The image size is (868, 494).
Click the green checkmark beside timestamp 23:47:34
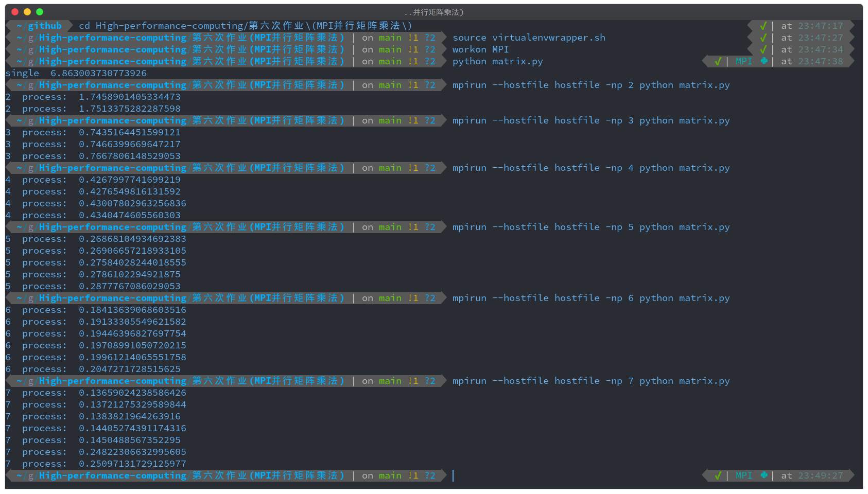pos(763,49)
